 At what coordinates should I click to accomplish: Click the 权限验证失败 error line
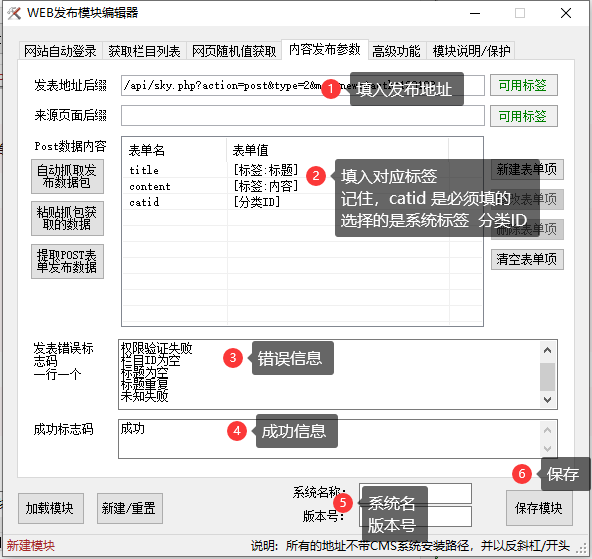(156, 348)
